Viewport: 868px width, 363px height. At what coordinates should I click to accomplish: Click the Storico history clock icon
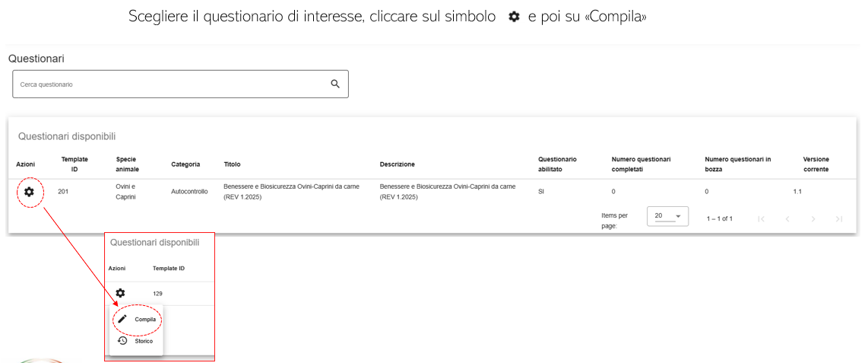(123, 341)
